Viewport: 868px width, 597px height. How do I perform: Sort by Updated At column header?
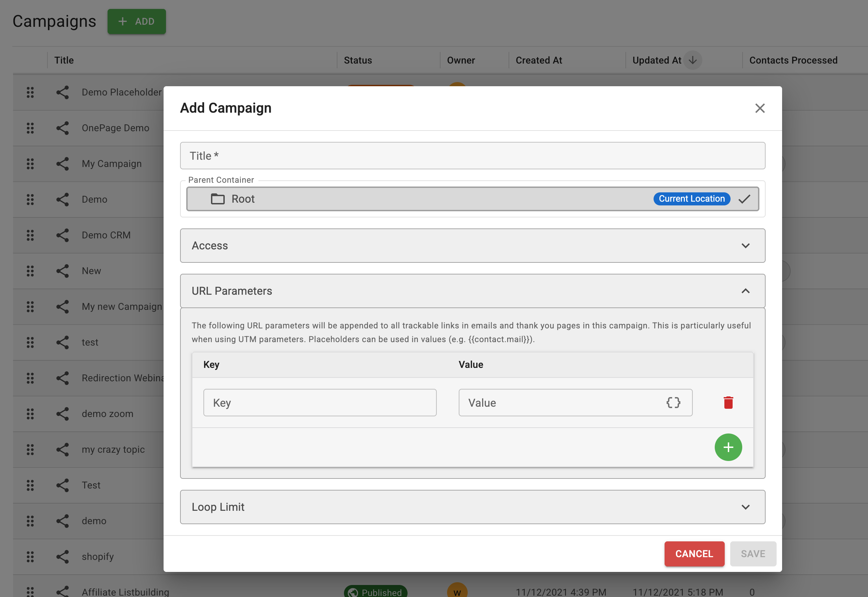(657, 60)
